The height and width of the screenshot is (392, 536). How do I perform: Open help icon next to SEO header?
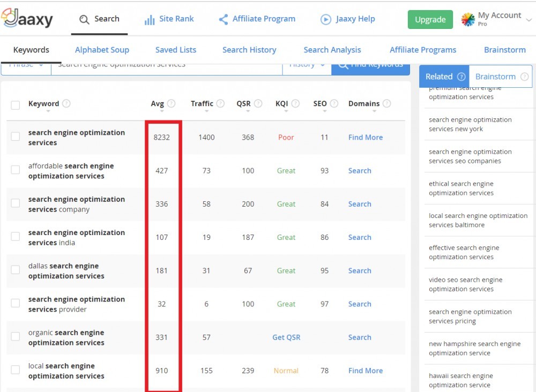[x=334, y=103]
